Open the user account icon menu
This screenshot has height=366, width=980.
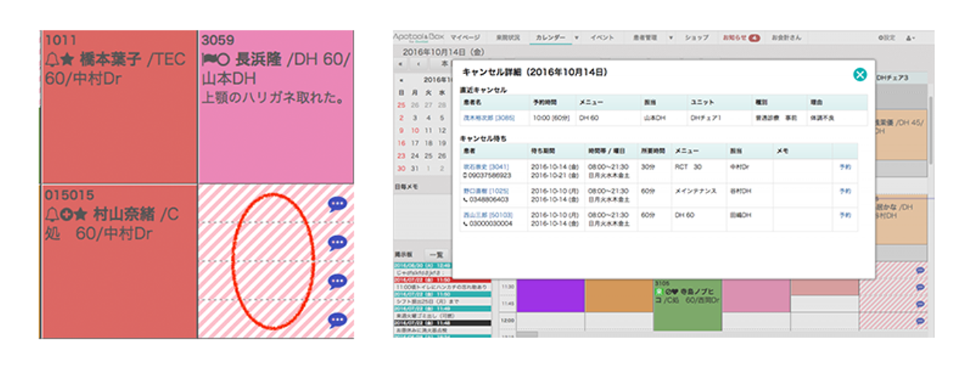tap(911, 38)
